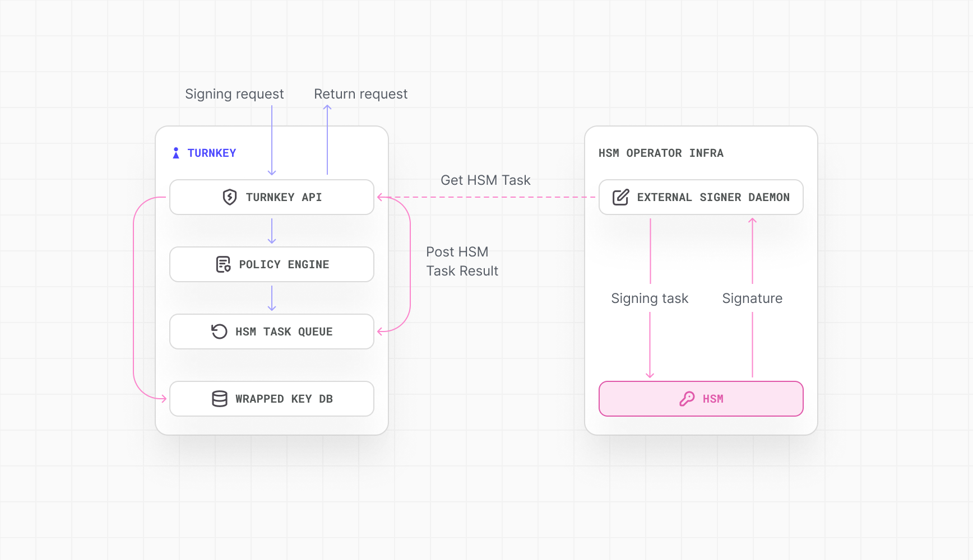973x560 pixels.
Task: Click the Signing request label
Action: click(x=234, y=94)
